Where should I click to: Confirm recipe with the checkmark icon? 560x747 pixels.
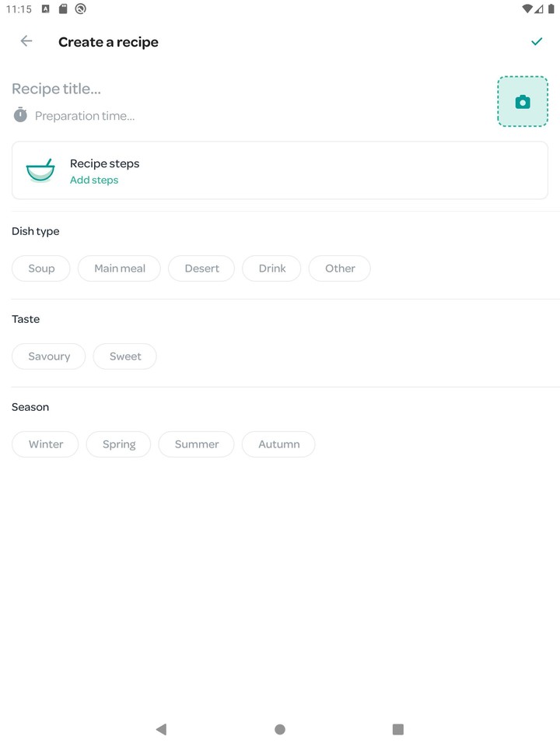537,41
